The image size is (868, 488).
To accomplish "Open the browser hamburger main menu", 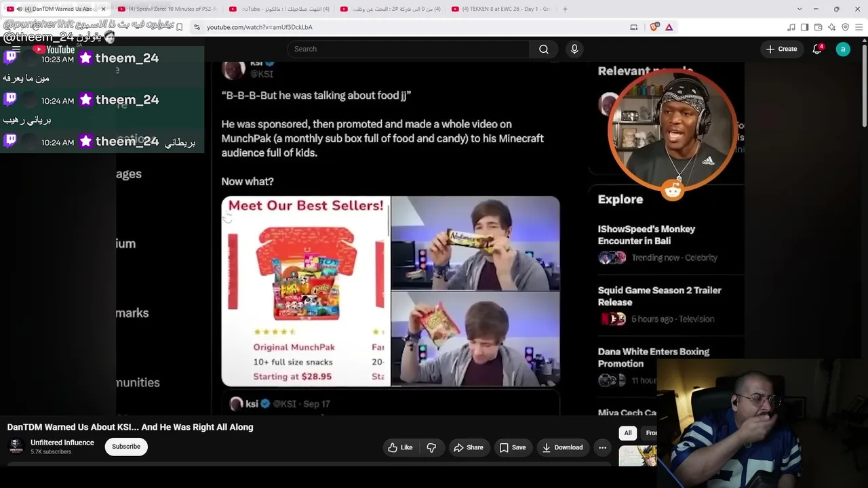I will 859,27.
